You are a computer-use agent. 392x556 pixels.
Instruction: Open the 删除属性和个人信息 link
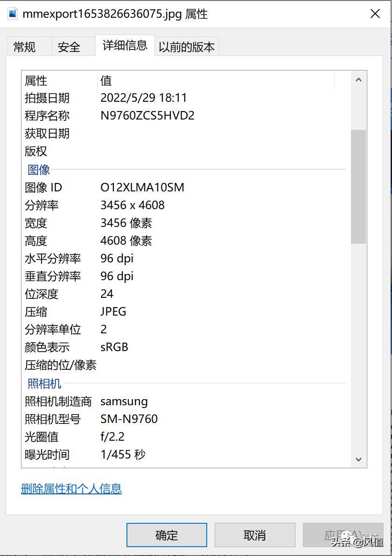tap(71, 488)
